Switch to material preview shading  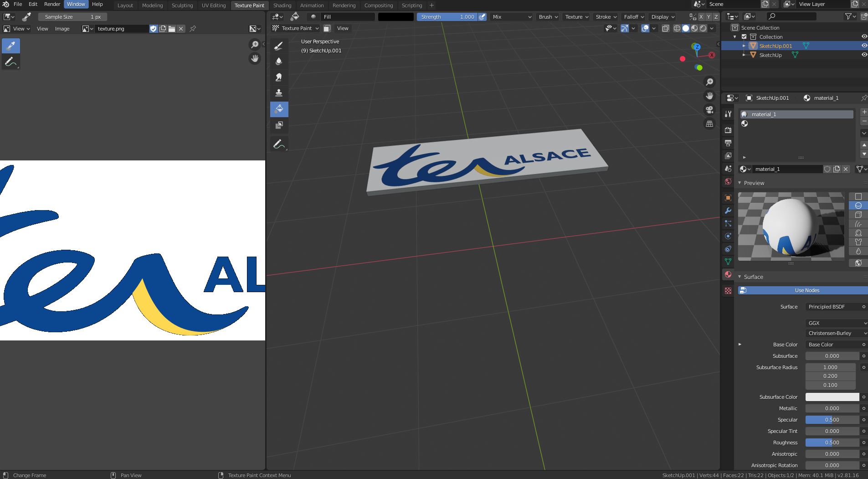pos(694,28)
